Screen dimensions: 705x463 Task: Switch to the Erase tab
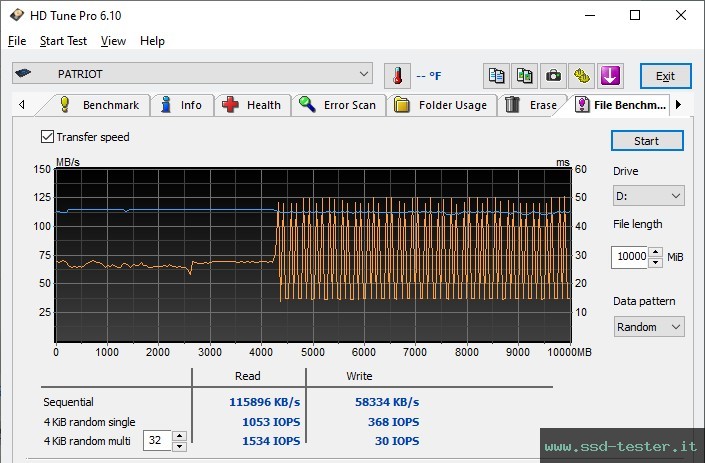531,105
